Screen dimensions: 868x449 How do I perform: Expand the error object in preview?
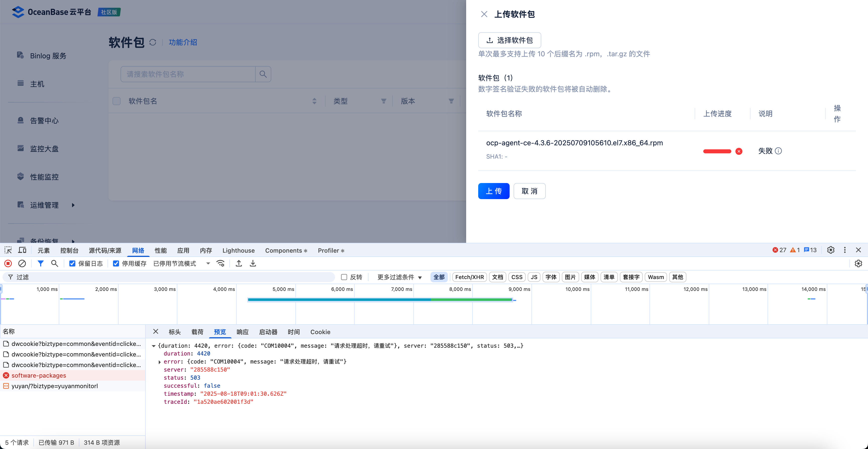(159, 362)
